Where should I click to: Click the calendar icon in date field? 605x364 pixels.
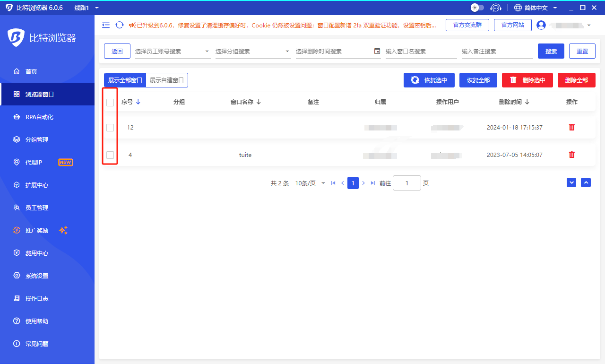[x=377, y=51]
